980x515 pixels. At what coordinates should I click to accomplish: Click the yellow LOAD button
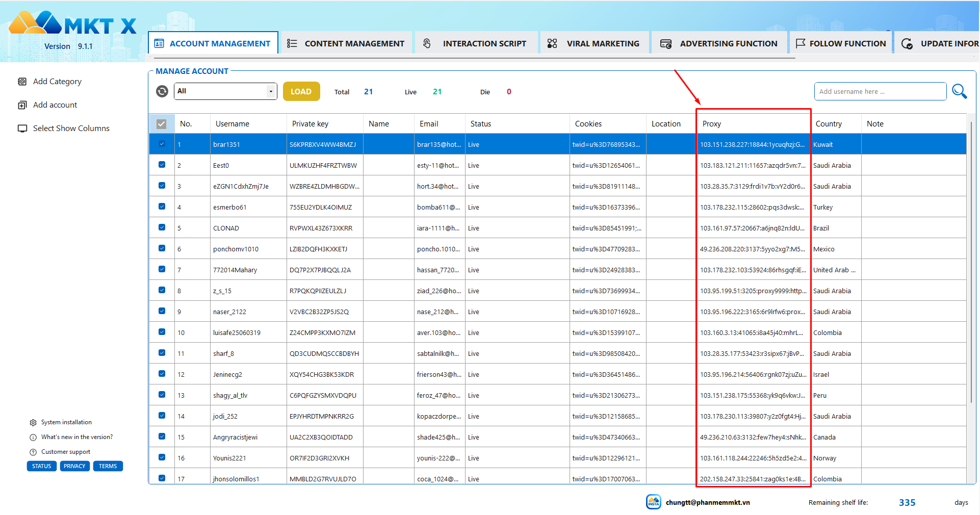tap(301, 91)
